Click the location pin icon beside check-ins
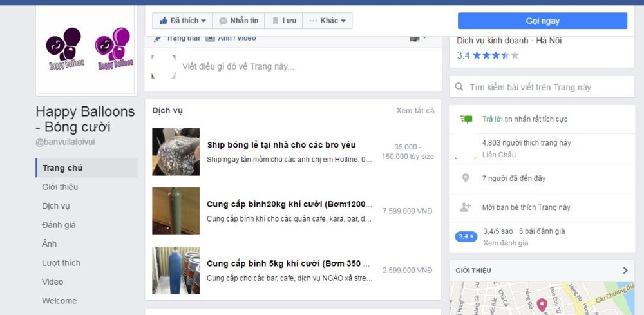The image size is (644, 315). click(x=466, y=178)
